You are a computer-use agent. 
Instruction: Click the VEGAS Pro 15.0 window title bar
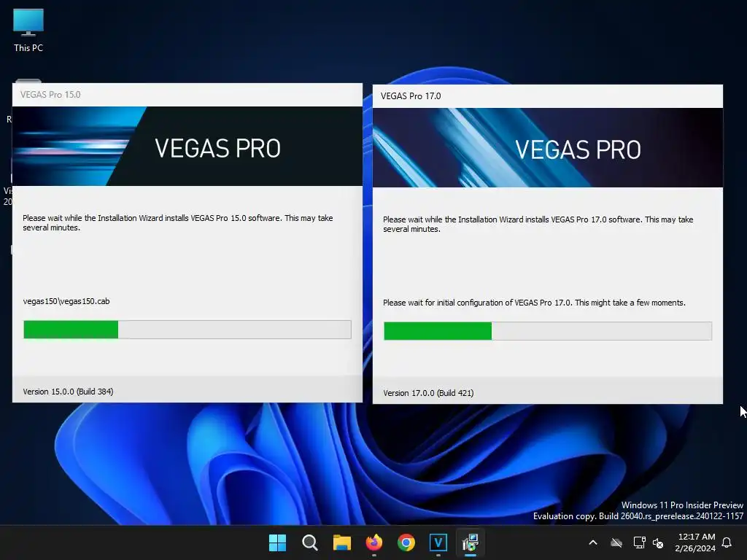[187, 95]
